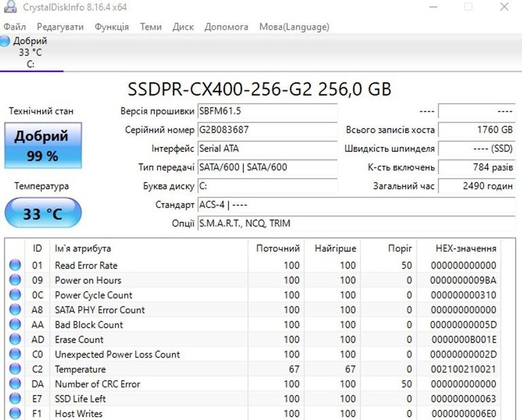Select the C: disk tab with status Добрий
Image resolution: width=522 pixels, height=420 pixels.
tap(31, 52)
